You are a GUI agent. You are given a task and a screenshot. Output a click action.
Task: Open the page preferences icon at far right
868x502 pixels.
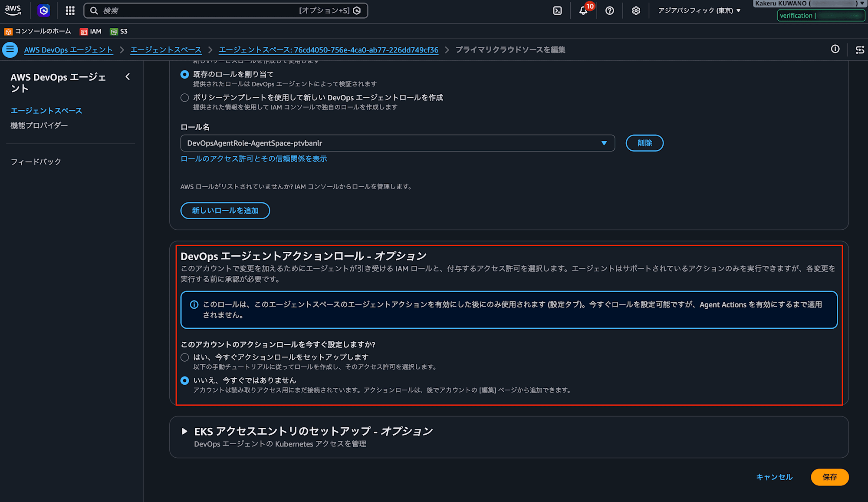click(x=860, y=50)
